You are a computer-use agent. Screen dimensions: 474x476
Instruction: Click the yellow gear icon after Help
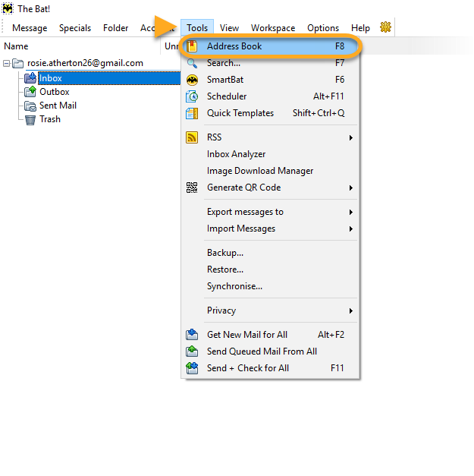pyautogui.click(x=385, y=27)
